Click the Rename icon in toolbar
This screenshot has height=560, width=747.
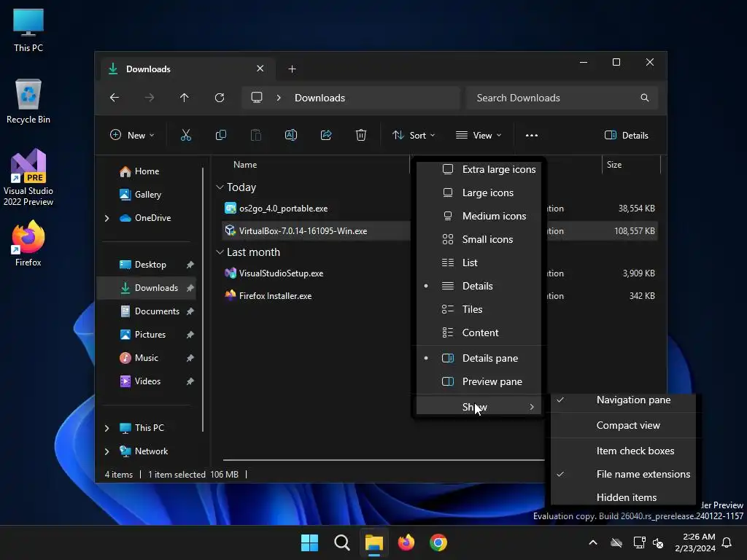(291, 135)
